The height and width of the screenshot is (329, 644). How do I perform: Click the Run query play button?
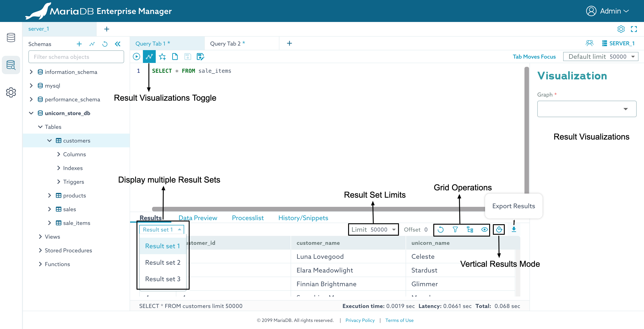(x=136, y=57)
